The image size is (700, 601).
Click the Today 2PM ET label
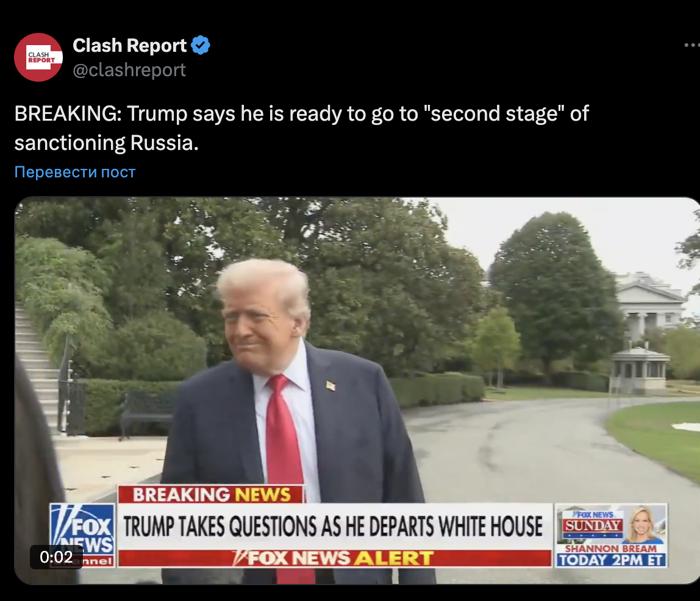pos(611,560)
